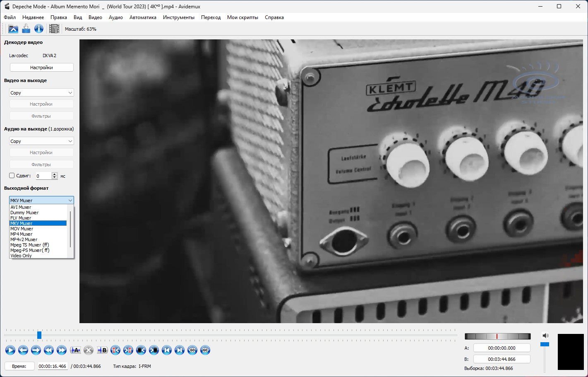Click the open video file toolbar icon
The height and width of the screenshot is (377, 588).
tap(13, 29)
